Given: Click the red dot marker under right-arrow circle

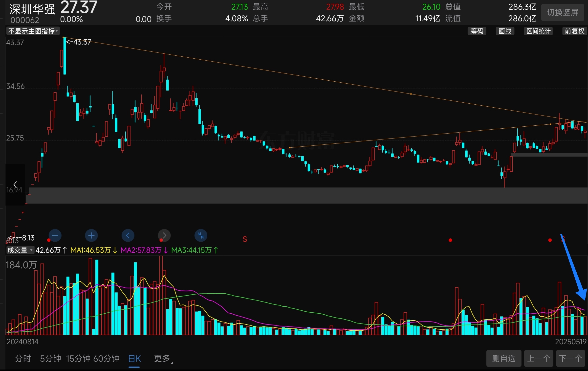Looking at the screenshot, I should click(161, 240).
